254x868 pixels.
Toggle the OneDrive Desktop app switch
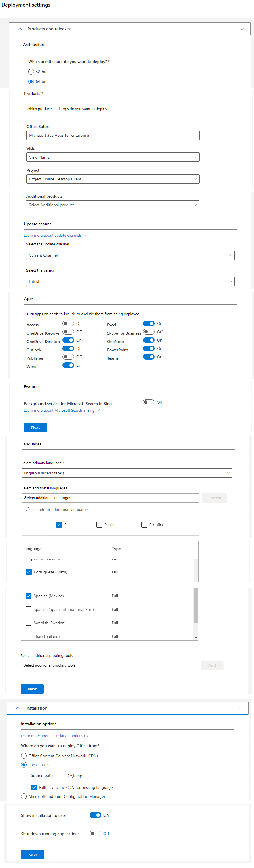68,340
